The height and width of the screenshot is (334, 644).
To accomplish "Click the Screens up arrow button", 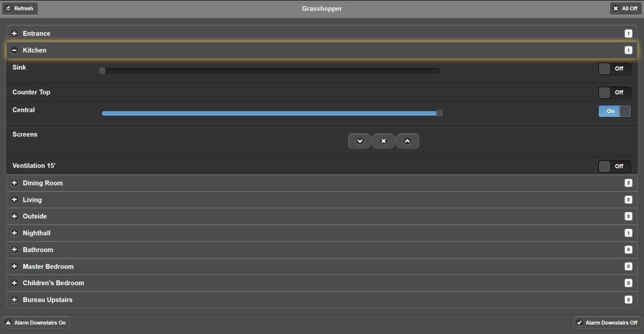I will click(x=407, y=141).
